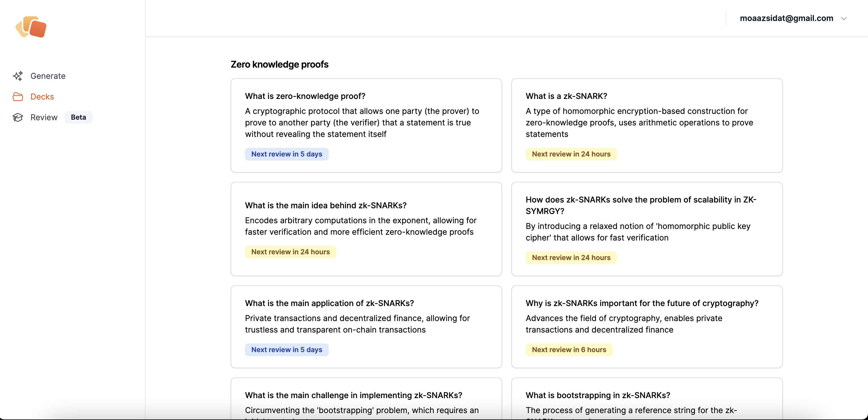
Task: Open the scalability in ZK-SYMRGY card
Action: pos(647,228)
